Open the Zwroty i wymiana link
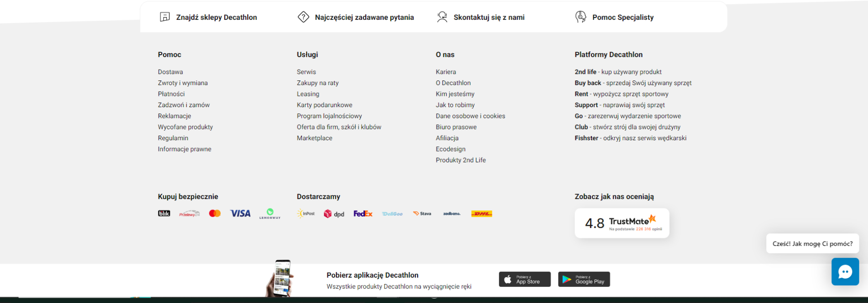Screen dimensions: 868x303 point(183,83)
